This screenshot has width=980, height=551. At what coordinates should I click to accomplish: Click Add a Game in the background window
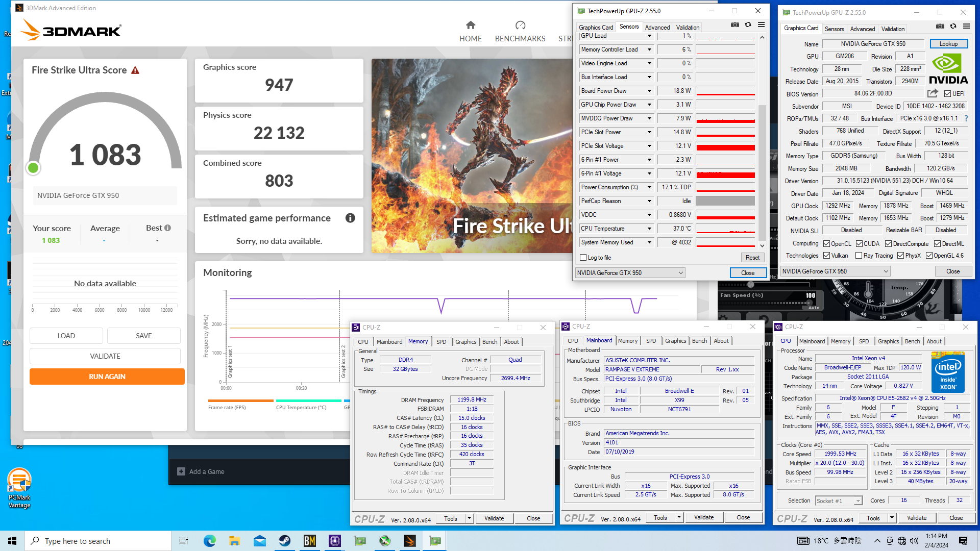[x=201, y=471]
